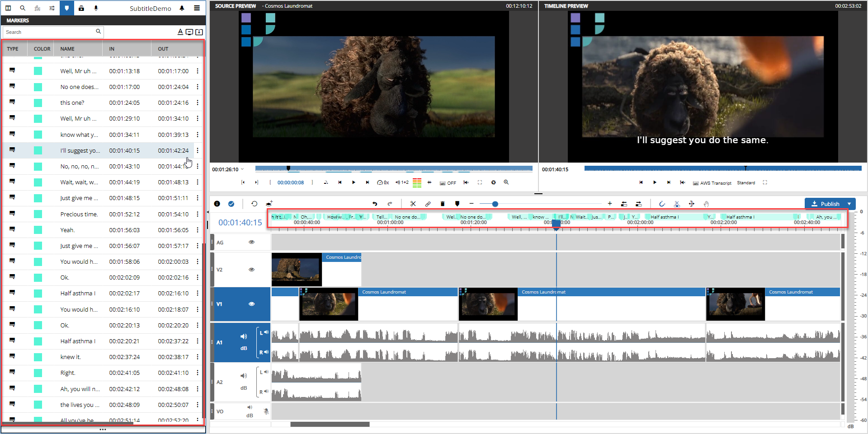Open notifications bell icon
The image size is (868, 434).
[x=182, y=8]
